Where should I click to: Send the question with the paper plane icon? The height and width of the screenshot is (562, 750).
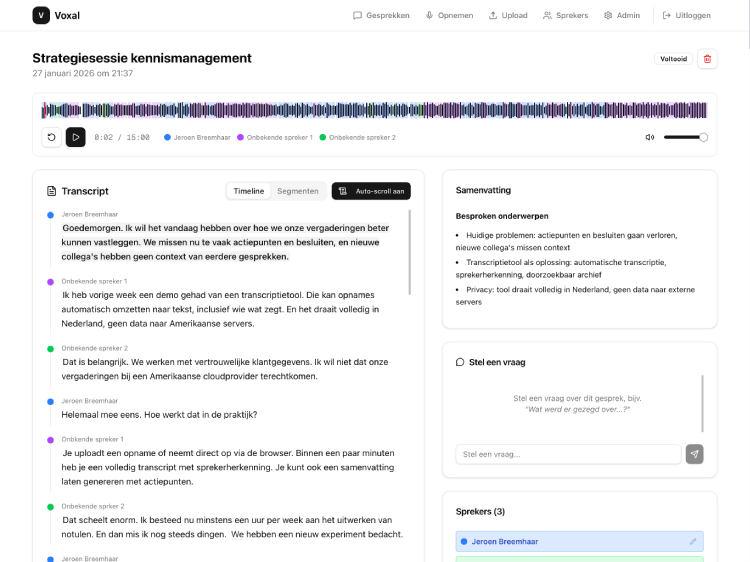pyautogui.click(x=694, y=454)
